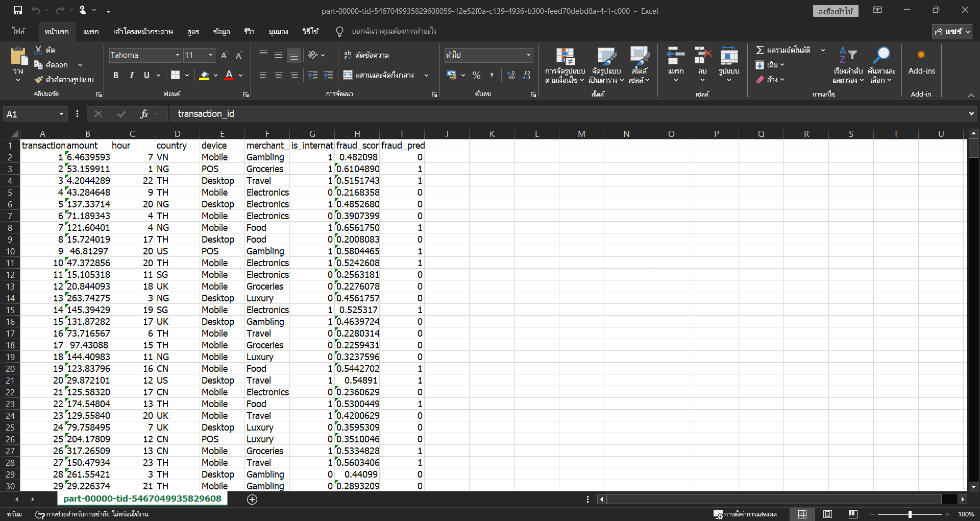
Task: Switch to Page Layout view in status bar
Action: pos(827,514)
